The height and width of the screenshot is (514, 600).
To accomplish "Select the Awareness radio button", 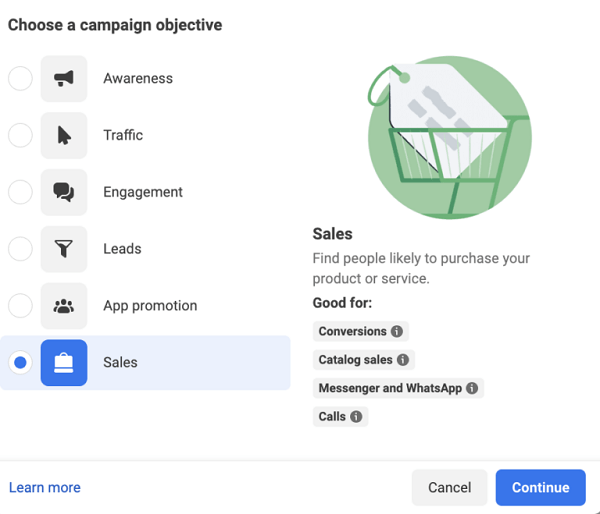I will (20, 79).
